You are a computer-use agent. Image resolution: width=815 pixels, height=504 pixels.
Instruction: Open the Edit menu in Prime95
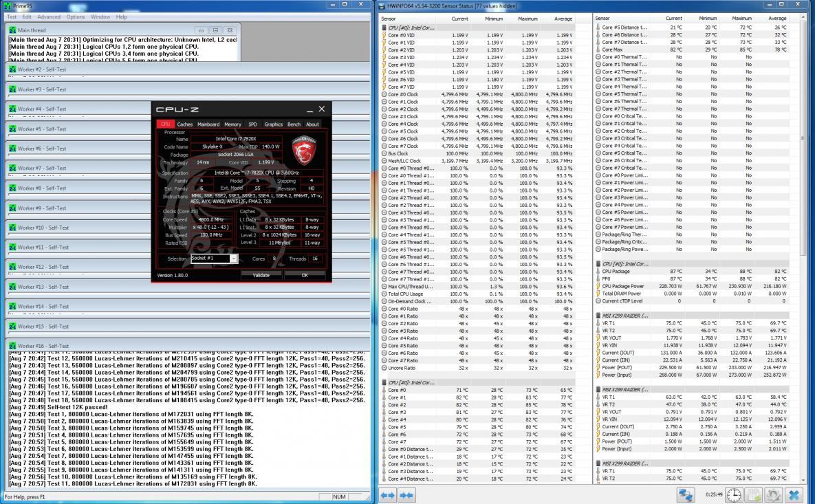27,17
